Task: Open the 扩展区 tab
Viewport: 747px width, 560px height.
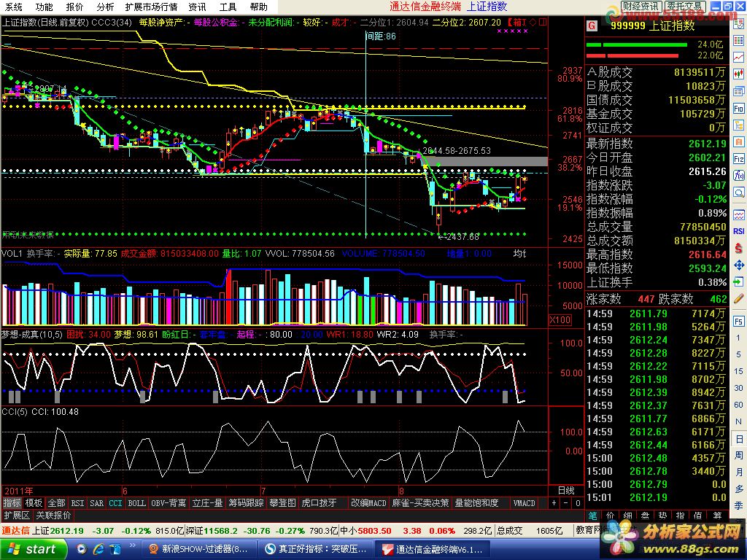Action: click(x=17, y=515)
